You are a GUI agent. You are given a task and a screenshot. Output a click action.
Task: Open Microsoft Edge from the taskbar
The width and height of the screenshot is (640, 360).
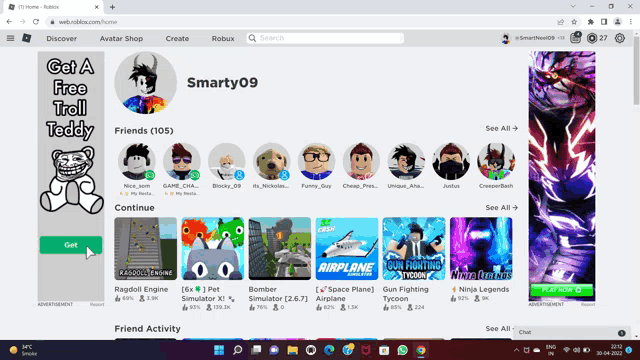pos(329,350)
